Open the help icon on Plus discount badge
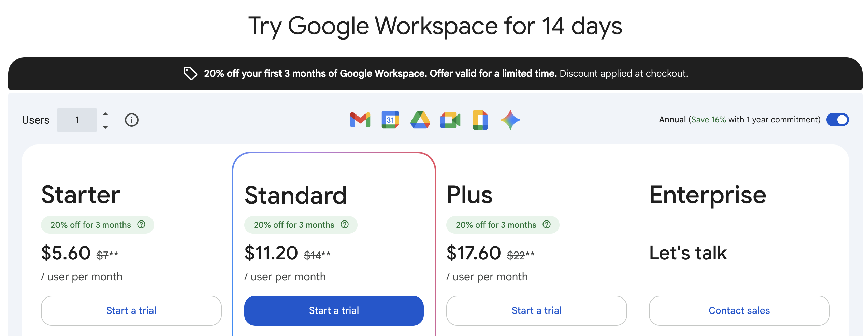The width and height of the screenshot is (868, 336). (547, 225)
